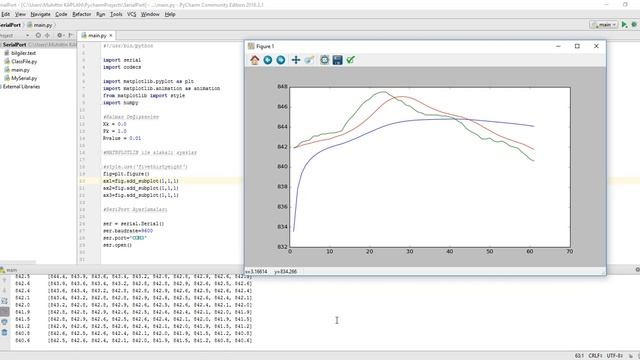
Task: Click the down arrow in the Run panel sidebar
Action: [x=4, y=291]
